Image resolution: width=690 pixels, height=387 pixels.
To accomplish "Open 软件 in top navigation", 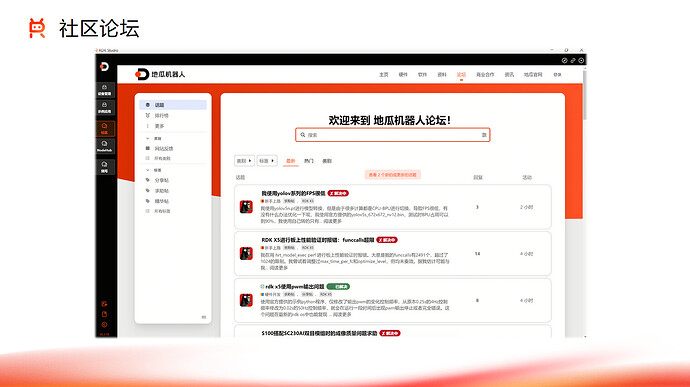I will click(x=422, y=74).
